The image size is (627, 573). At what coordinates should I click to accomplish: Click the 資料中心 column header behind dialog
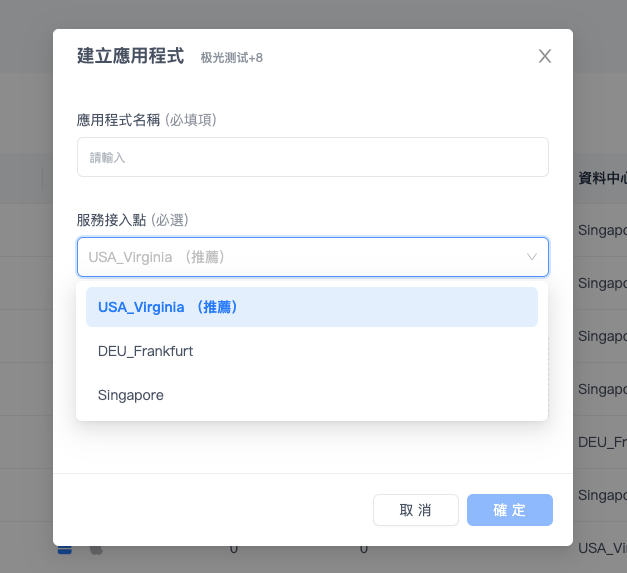click(602, 178)
